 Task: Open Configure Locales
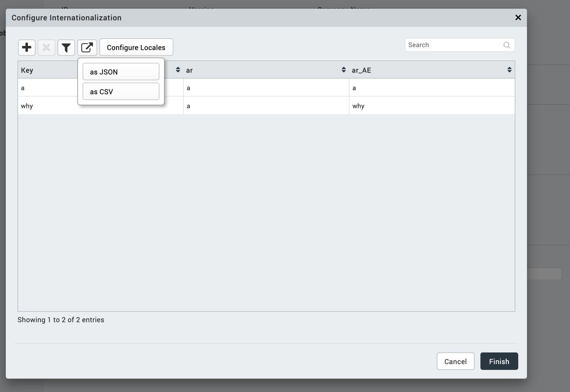click(x=136, y=47)
